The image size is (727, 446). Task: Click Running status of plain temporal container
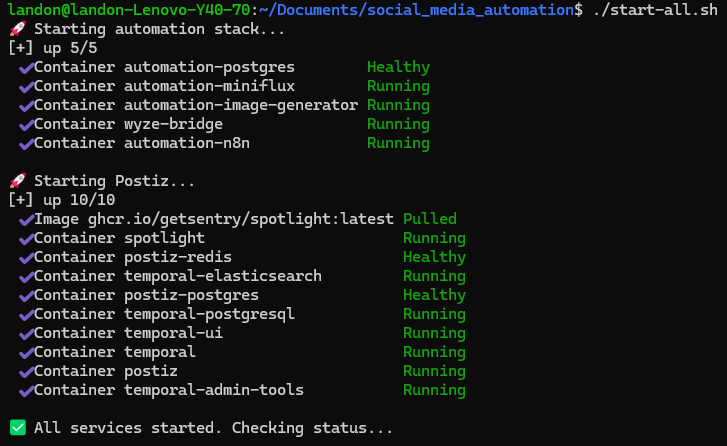[434, 352]
